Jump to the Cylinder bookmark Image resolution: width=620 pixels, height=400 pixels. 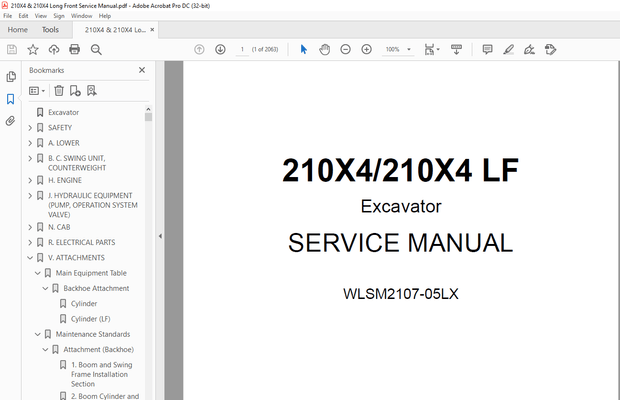(x=84, y=304)
